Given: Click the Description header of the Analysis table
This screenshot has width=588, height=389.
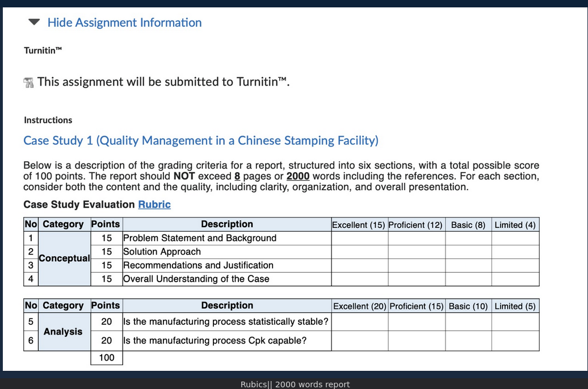Looking at the screenshot, I should pos(227,306).
